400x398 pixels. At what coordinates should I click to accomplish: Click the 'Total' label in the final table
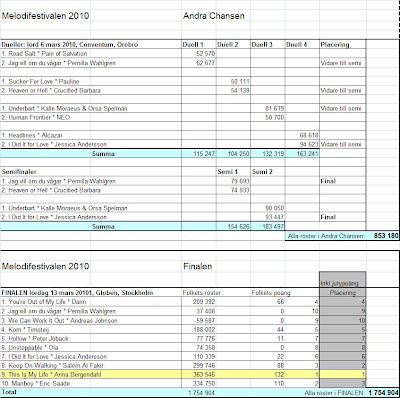9,392
